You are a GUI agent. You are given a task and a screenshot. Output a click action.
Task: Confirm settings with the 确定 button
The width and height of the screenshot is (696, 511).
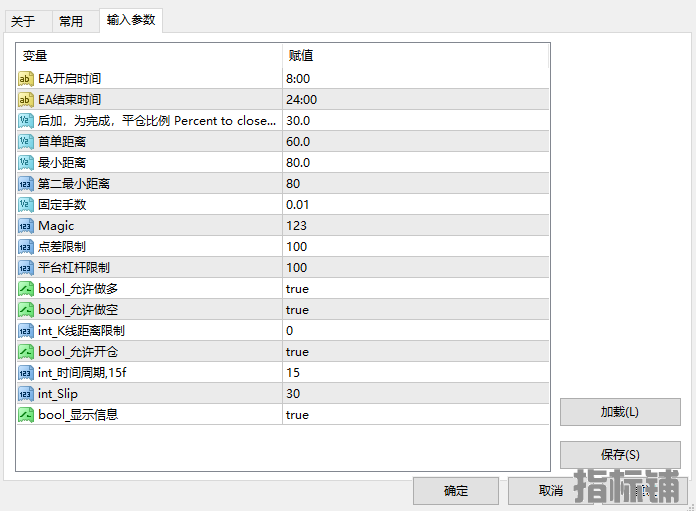[x=455, y=490]
